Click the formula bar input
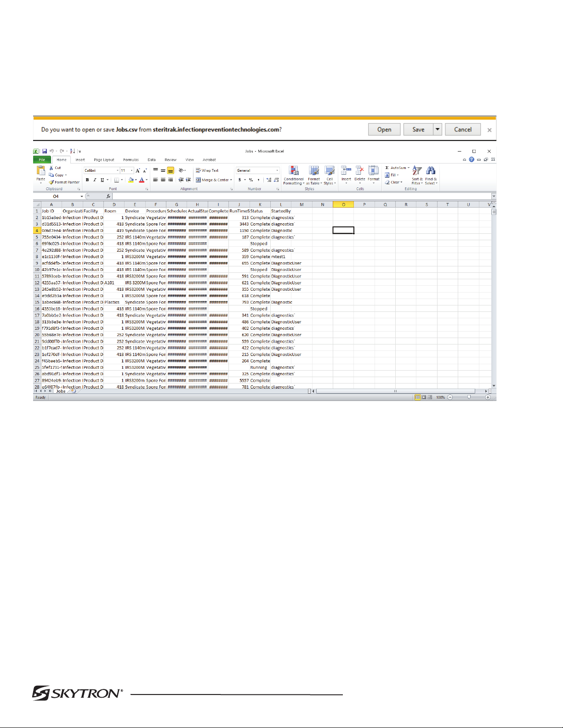Image resolution: width=563 pixels, height=728 pixels. (301, 197)
